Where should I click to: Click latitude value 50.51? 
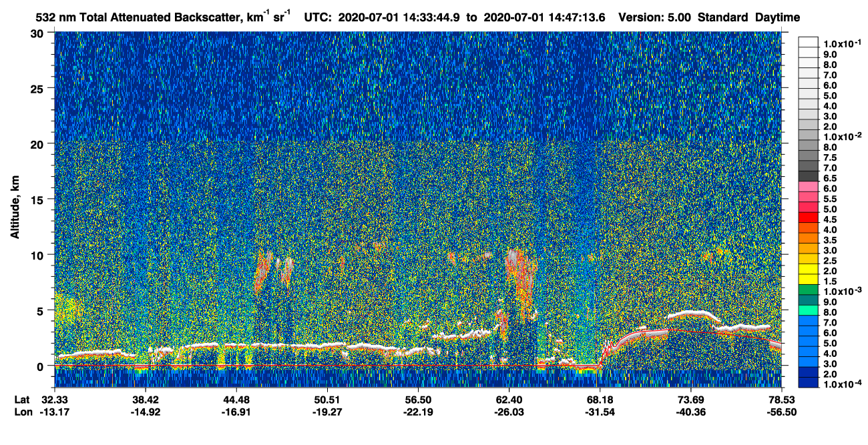coord(327,400)
